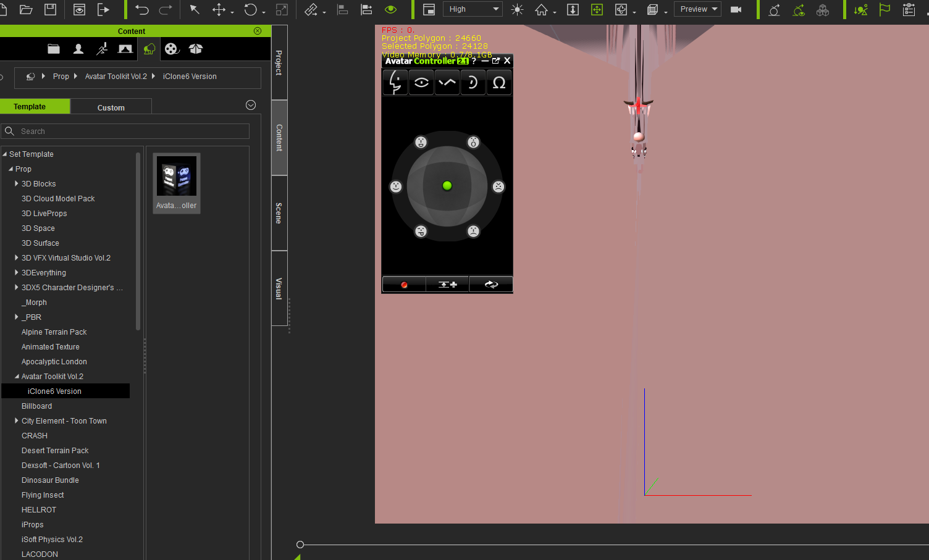Toggle the sun light icon in the toolbar

[518, 10]
